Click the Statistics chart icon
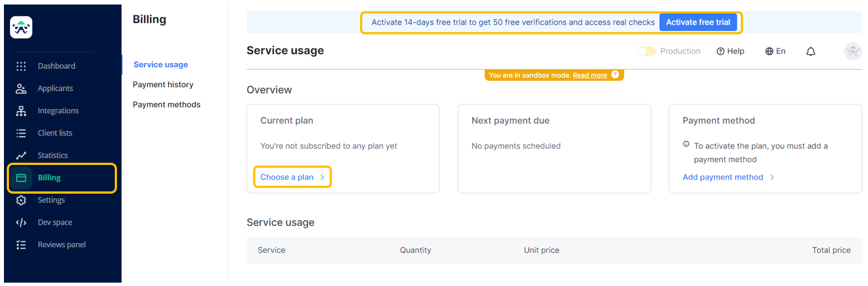The width and height of the screenshot is (868, 286). point(21,155)
